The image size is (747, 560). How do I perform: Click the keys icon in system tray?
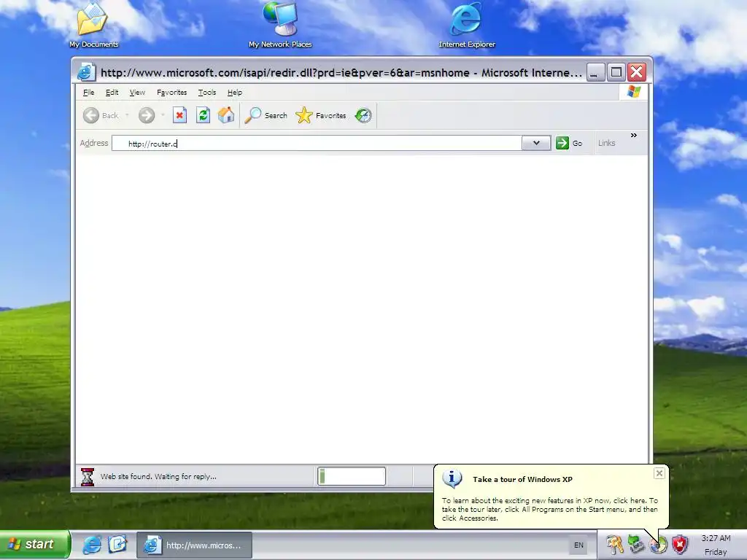click(614, 545)
